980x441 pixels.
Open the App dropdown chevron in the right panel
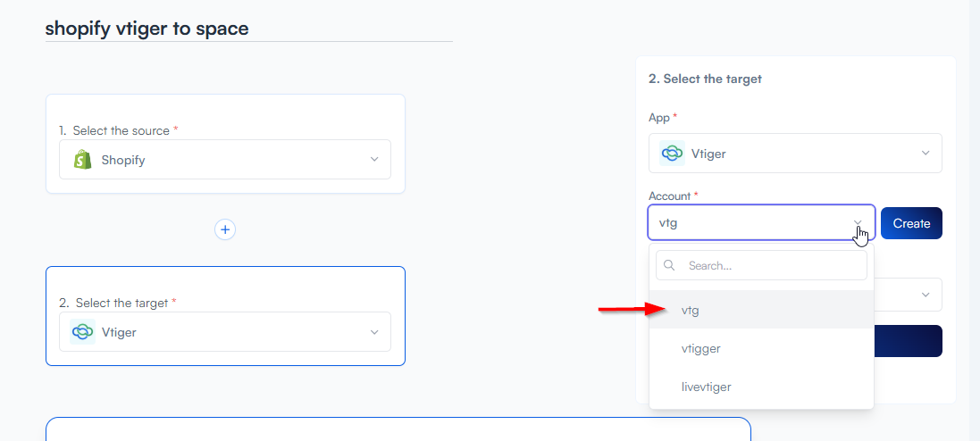(926, 154)
